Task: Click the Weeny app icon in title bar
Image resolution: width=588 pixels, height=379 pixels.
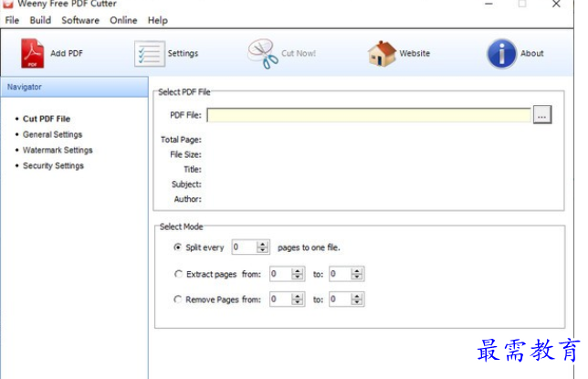Action: click(x=8, y=4)
